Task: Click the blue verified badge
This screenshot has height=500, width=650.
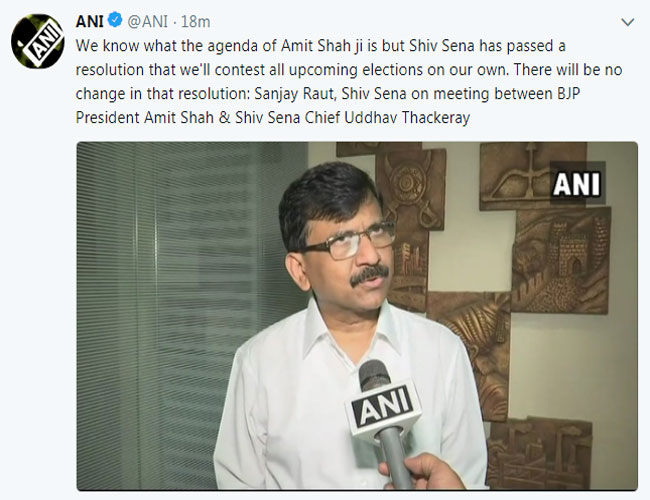Action: [115, 21]
